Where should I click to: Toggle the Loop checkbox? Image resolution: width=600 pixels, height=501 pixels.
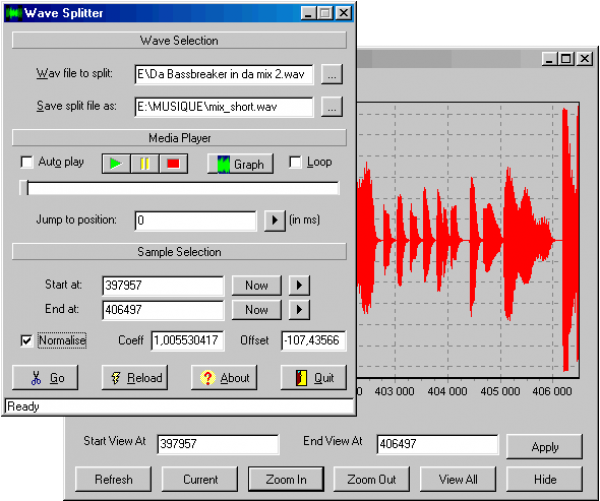295,162
